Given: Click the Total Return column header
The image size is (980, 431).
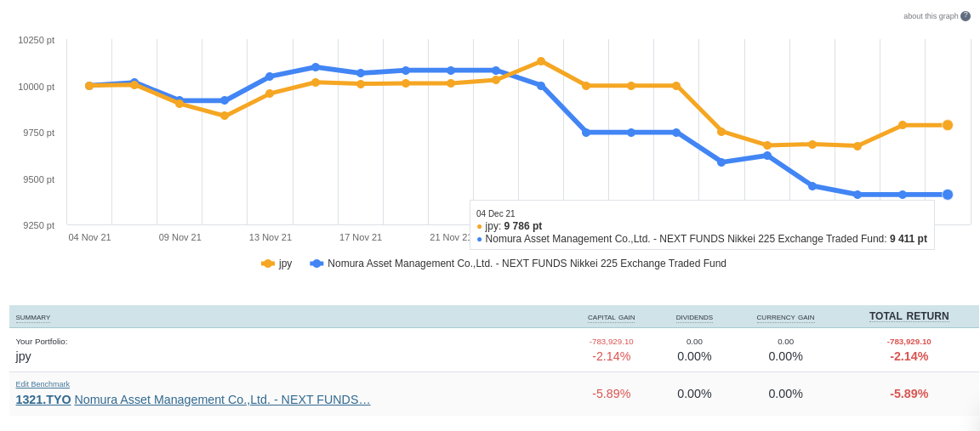Looking at the screenshot, I should coord(909,316).
